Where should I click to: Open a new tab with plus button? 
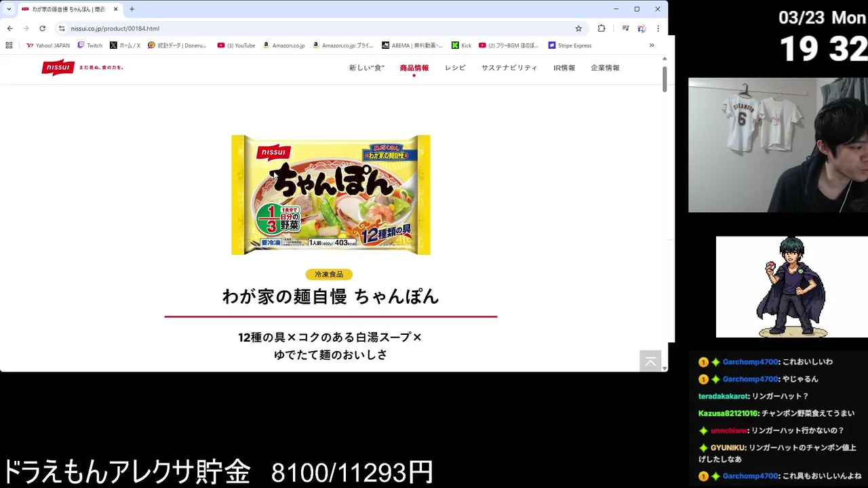coord(132,9)
